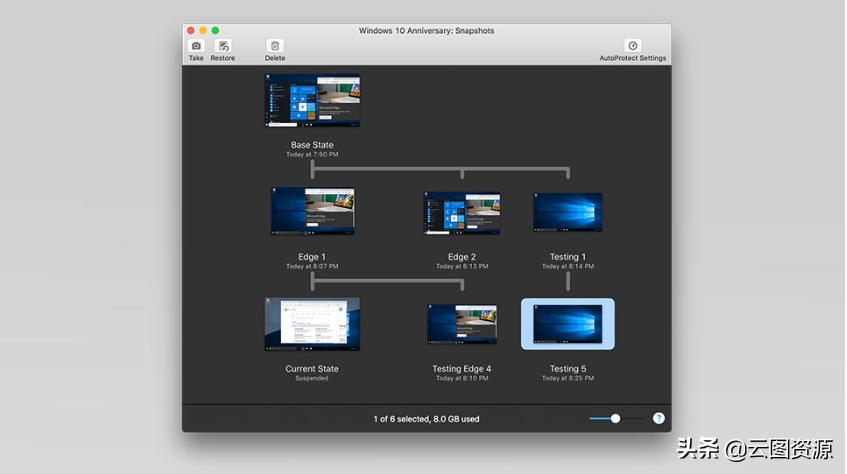Image resolution: width=847 pixels, height=474 pixels.
Task: Click the Restore snapshot icon
Action: 223,46
